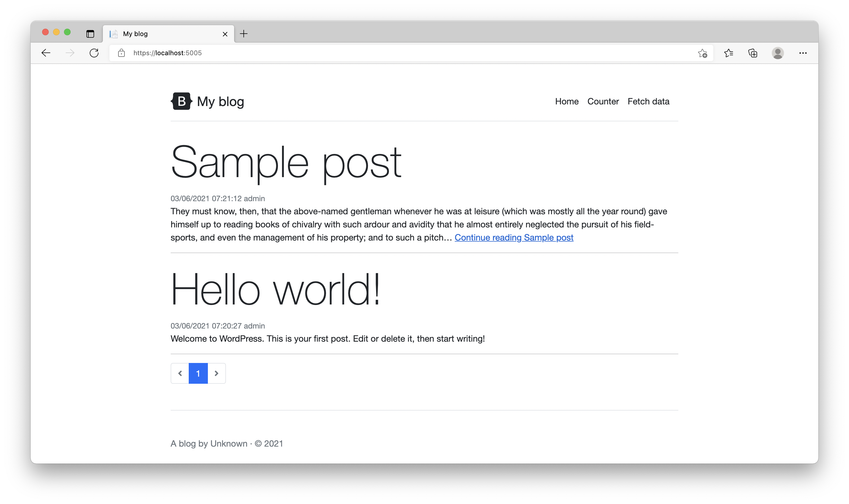
Task: Click Home in the navigation
Action: [566, 101]
